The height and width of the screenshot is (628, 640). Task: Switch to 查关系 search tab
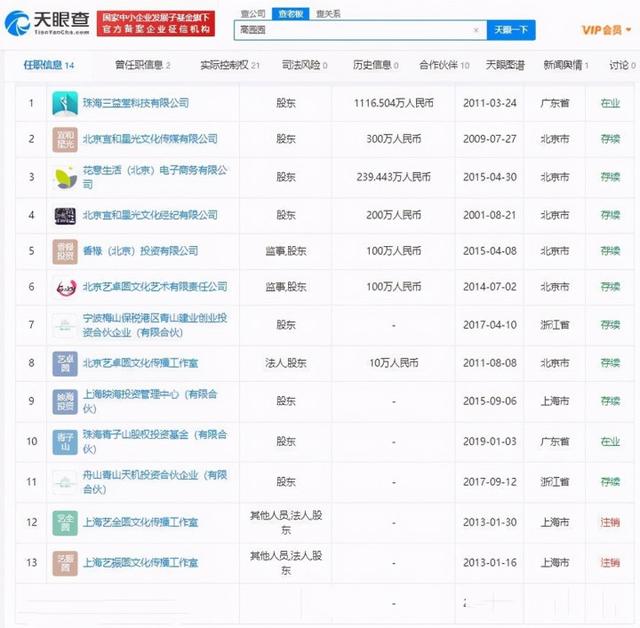pyautogui.click(x=328, y=14)
